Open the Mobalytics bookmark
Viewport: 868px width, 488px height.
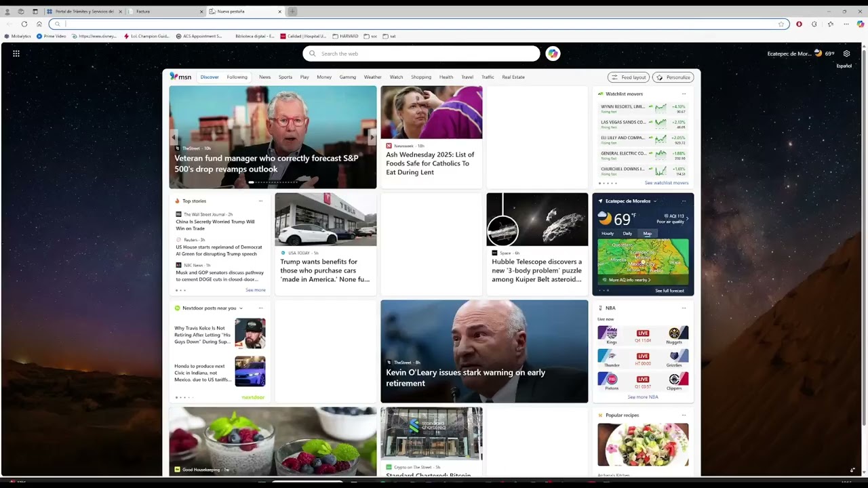click(18, 36)
